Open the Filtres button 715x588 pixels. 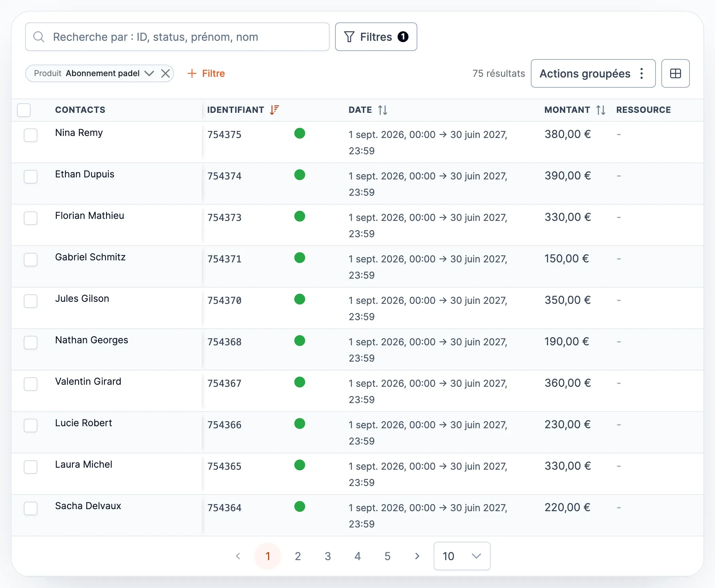pos(376,37)
